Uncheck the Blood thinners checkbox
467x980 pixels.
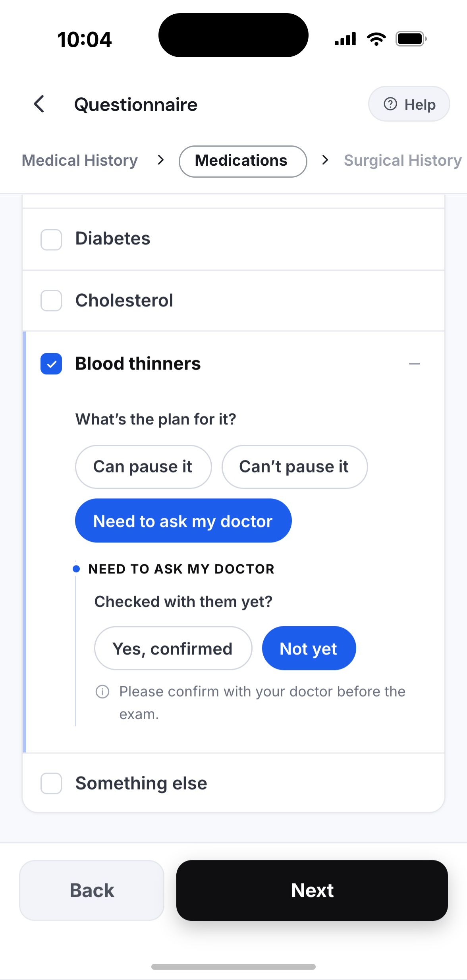coord(51,364)
